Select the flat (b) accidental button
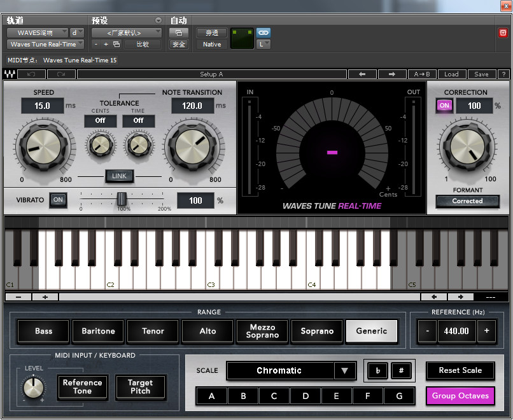The width and height of the screenshot is (513, 420). (378, 370)
